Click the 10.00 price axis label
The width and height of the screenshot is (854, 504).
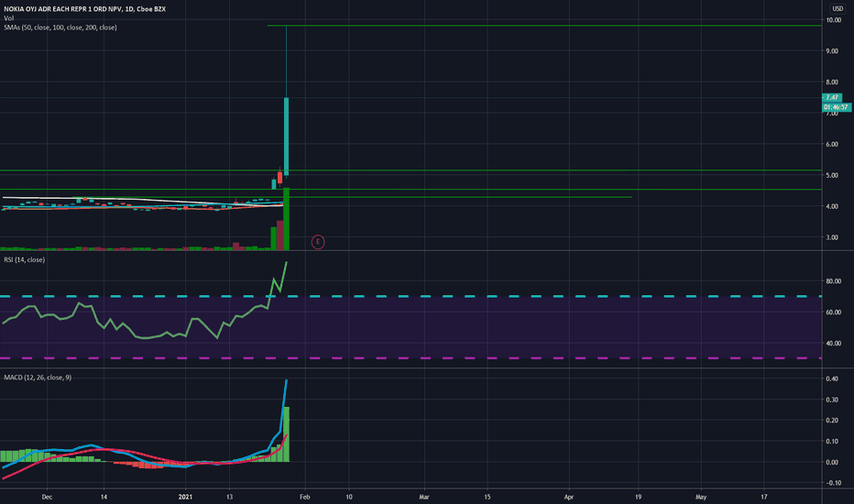pos(833,20)
